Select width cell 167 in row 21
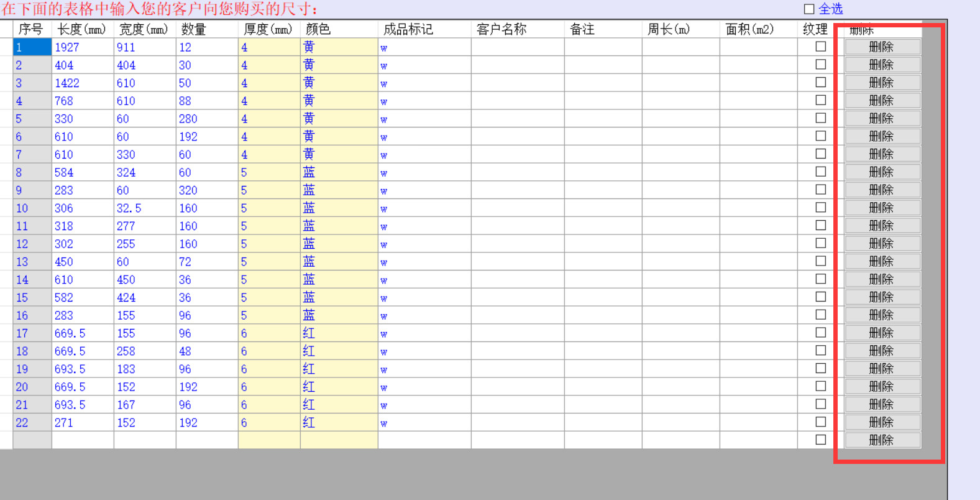 click(x=145, y=405)
